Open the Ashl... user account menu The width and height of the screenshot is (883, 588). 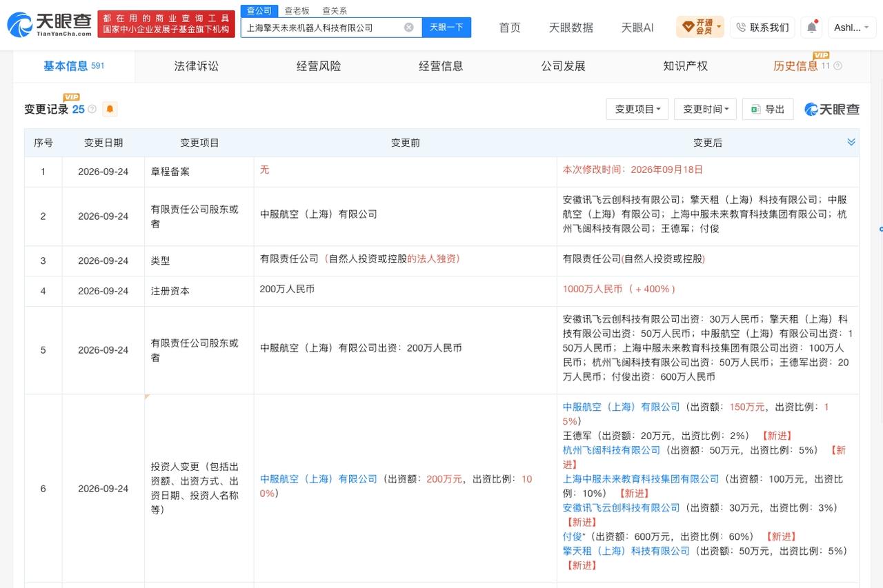pos(852,28)
